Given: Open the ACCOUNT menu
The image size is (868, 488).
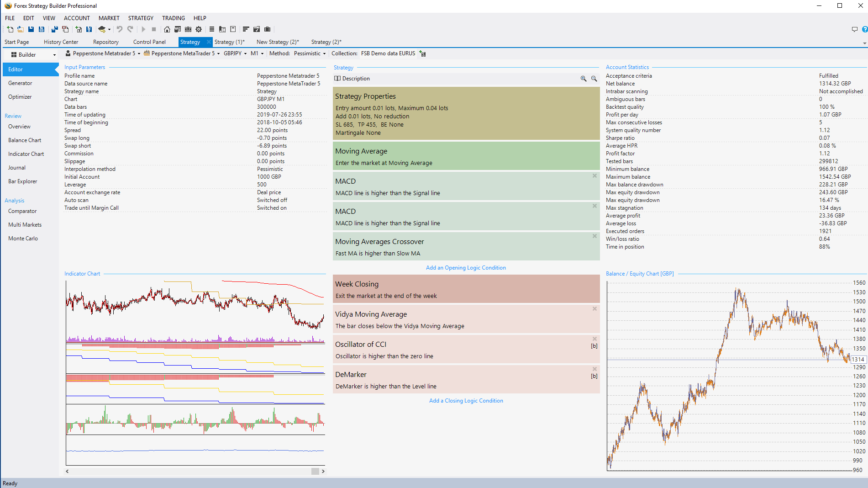Looking at the screenshot, I should [77, 18].
